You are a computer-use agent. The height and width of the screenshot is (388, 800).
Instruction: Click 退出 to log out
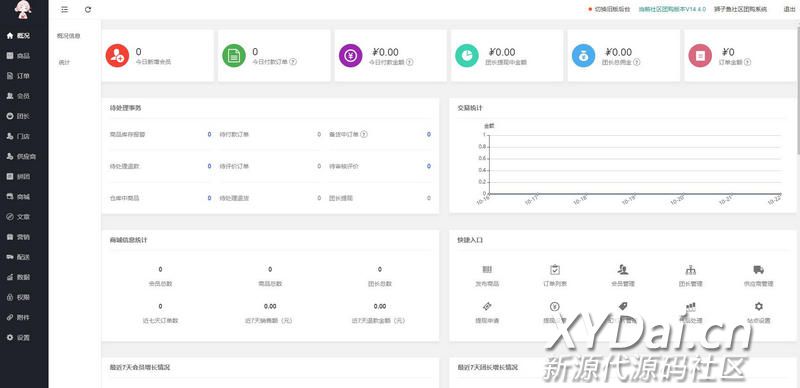[789, 9]
